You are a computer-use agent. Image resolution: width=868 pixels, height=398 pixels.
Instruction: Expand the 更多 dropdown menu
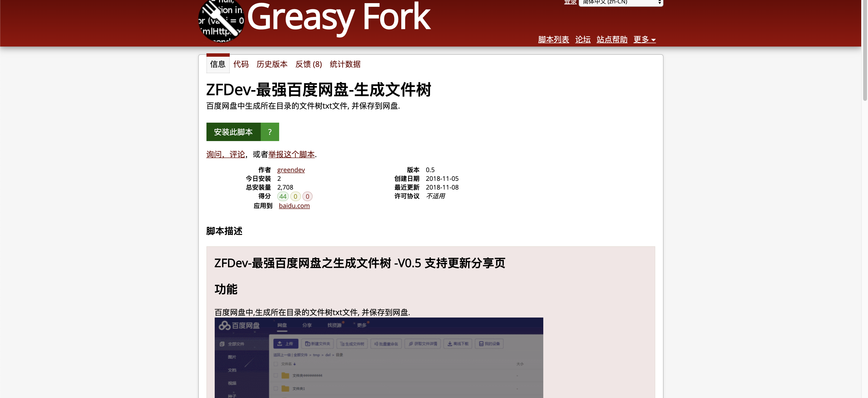(644, 40)
